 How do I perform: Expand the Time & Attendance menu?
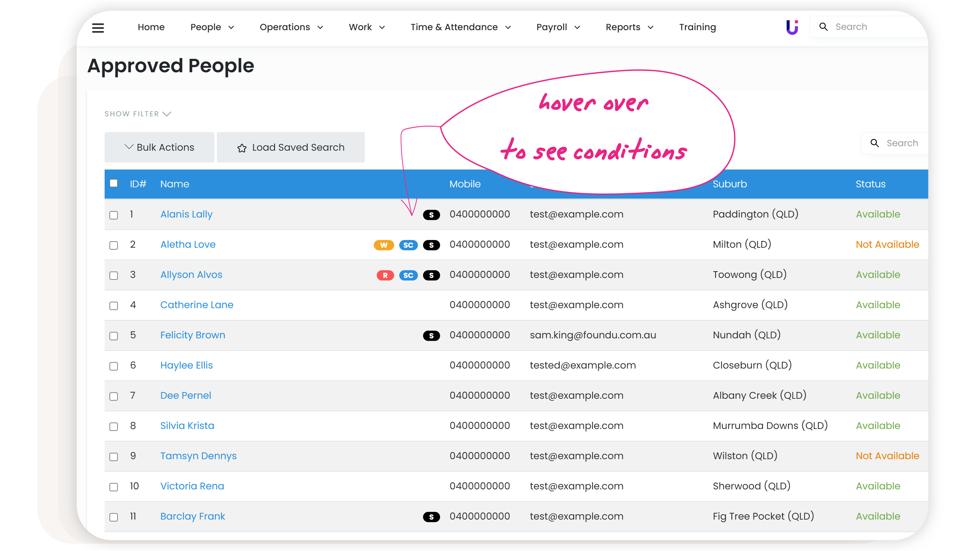coord(460,27)
